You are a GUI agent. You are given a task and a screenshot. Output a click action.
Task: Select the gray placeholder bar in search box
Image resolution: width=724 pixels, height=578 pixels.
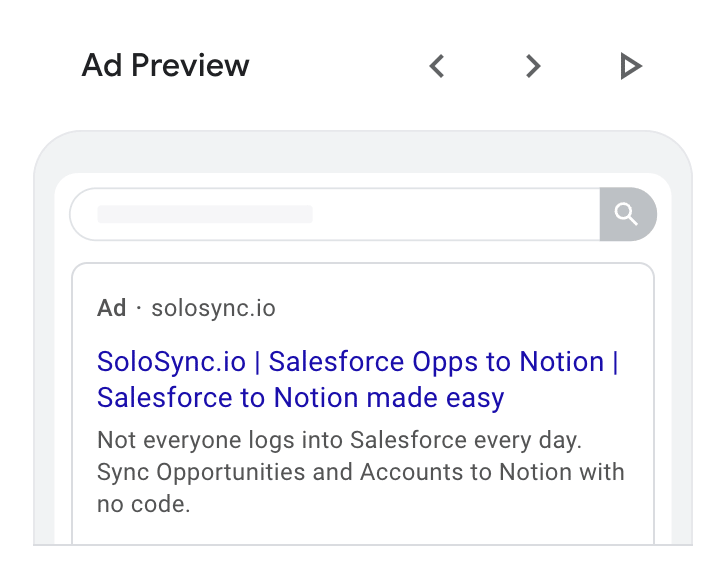pos(205,214)
